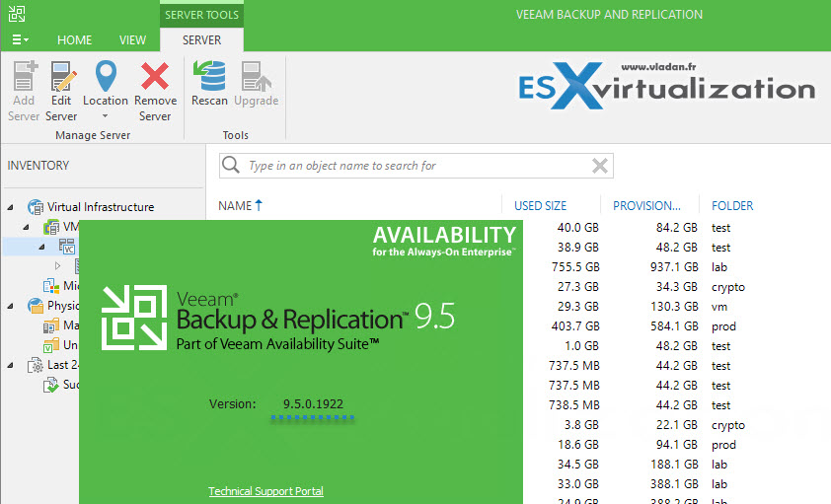This screenshot has height=504, width=831.
Task: Click the 22.1 GB provisioned cell
Action: click(x=677, y=425)
